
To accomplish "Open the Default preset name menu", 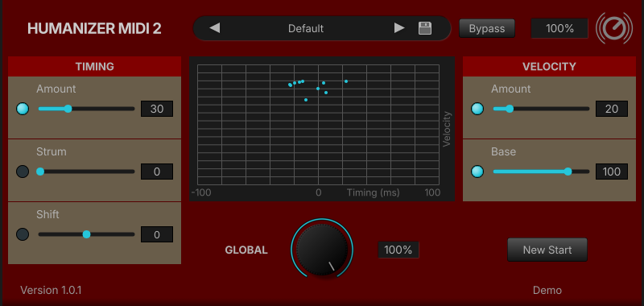I will (x=306, y=28).
